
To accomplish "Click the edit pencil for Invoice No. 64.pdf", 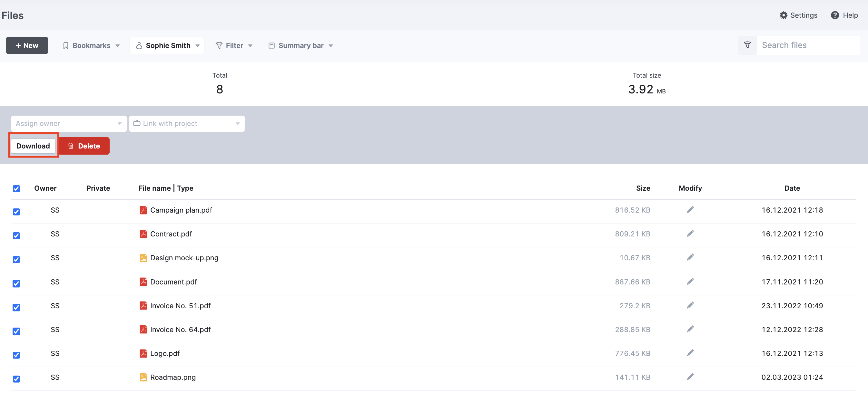I will (690, 329).
